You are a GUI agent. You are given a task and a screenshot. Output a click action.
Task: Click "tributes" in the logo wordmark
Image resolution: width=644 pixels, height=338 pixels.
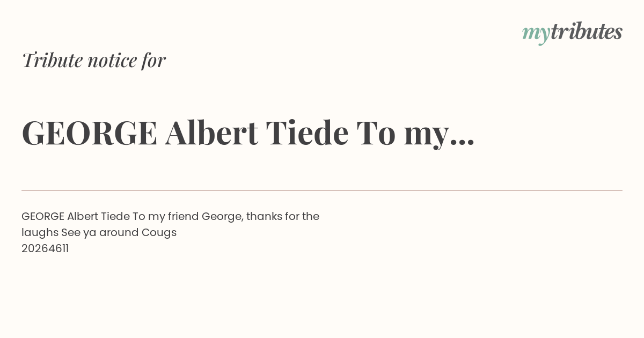point(587,32)
